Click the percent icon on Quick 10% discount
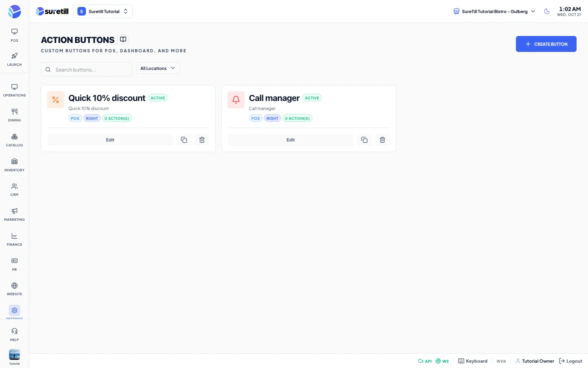 point(56,100)
